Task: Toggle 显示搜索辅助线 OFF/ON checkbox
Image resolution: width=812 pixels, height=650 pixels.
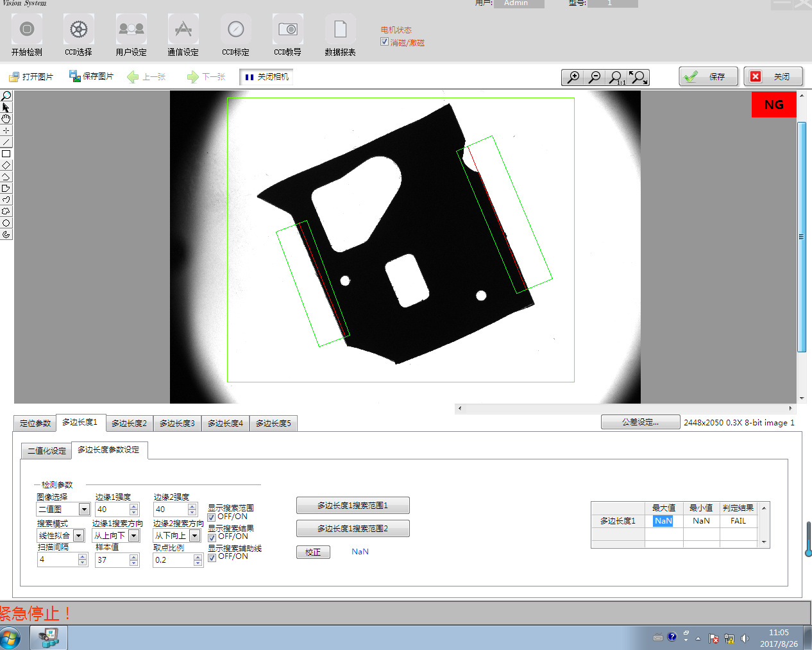Action: (x=212, y=558)
